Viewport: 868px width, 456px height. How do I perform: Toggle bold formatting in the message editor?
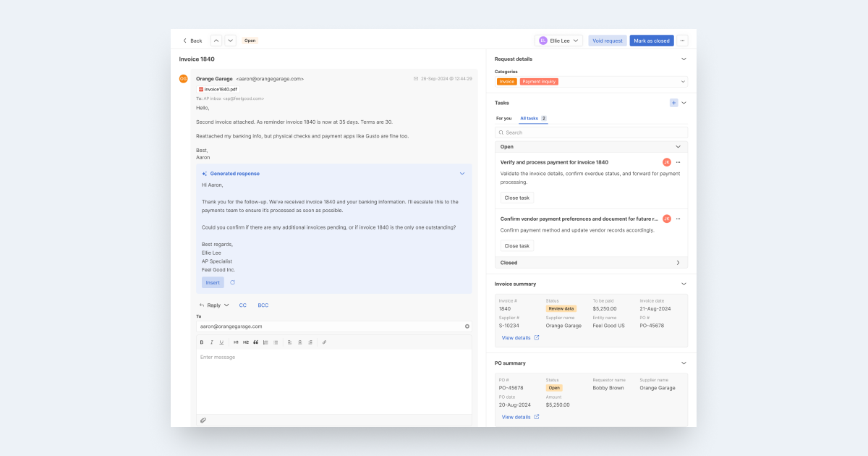[203, 342]
